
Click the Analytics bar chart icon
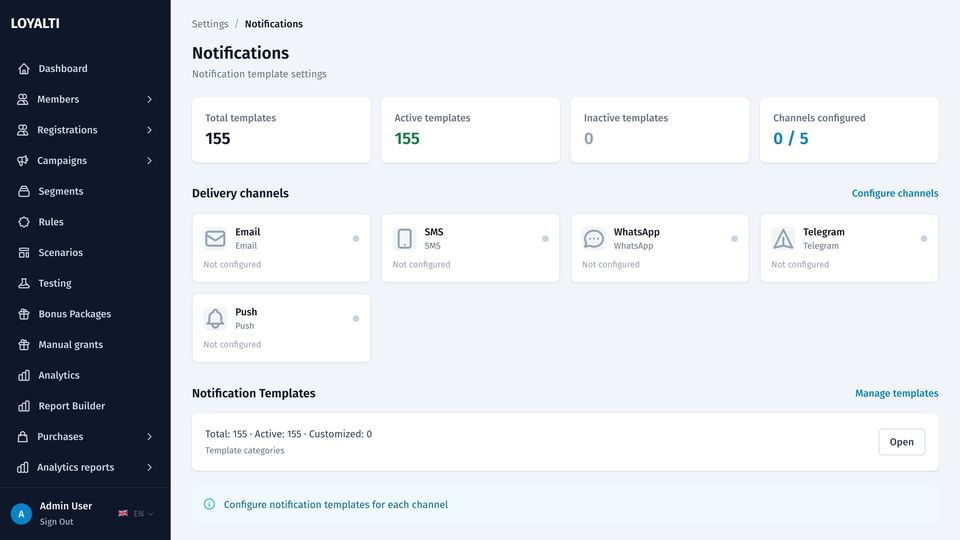[24, 375]
